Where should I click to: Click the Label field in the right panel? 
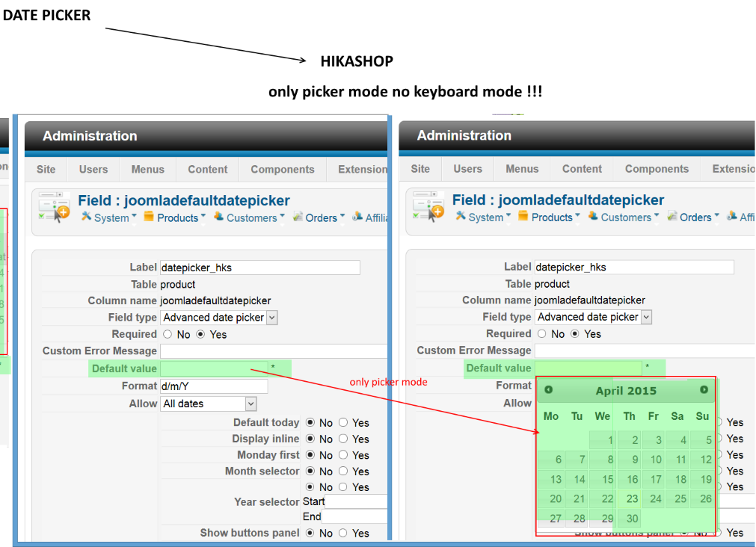[x=634, y=267]
